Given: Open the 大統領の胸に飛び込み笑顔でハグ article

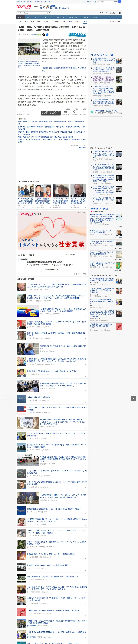Looking at the screenshot, I should click(x=63, y=347).
